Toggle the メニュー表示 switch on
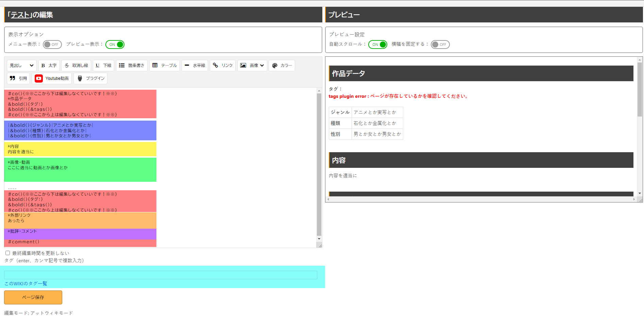The width and height of the screenshot is (644, 318). click(52, 45)
